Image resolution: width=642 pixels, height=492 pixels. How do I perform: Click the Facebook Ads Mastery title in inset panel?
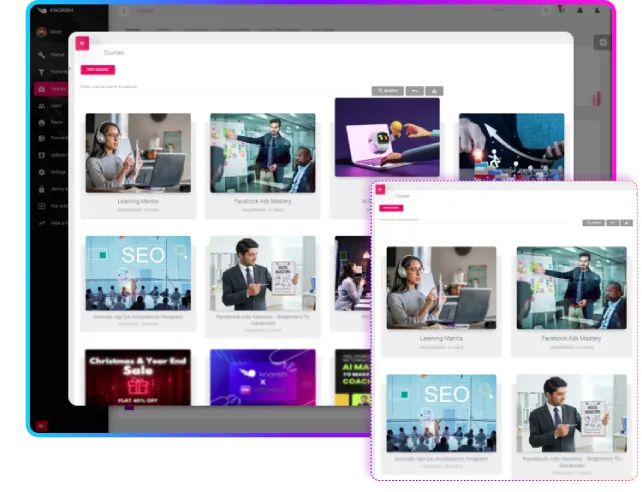click(572, 339)
